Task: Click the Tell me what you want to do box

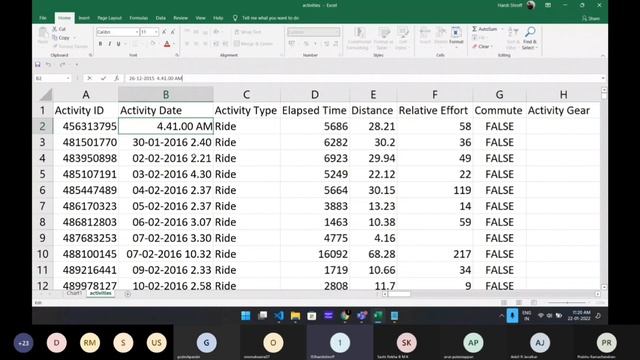Action: (271, 18)
